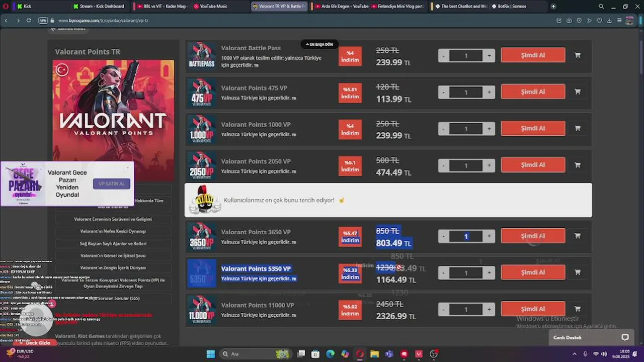Add Valorant Battle Pass to cart icon
The image size is (644, 362).
(x=578, y=55)
